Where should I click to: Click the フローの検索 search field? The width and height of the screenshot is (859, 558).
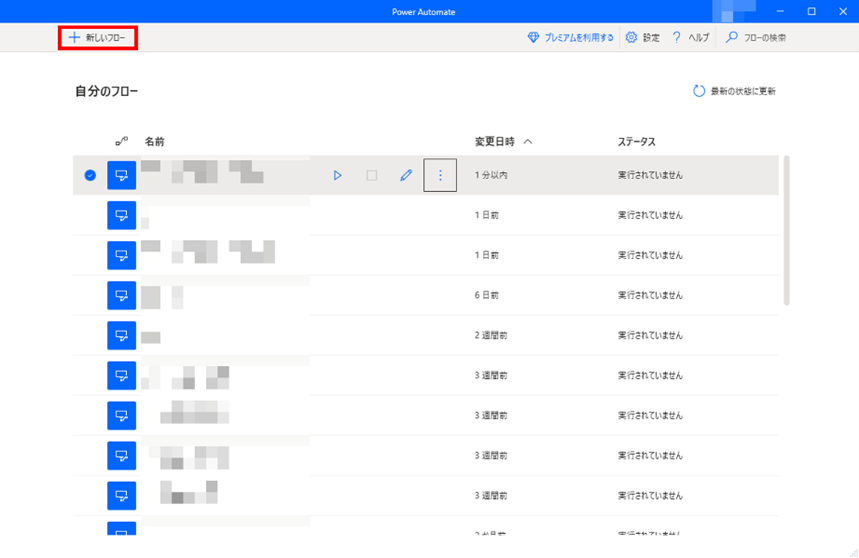click(x=756, y=38)
